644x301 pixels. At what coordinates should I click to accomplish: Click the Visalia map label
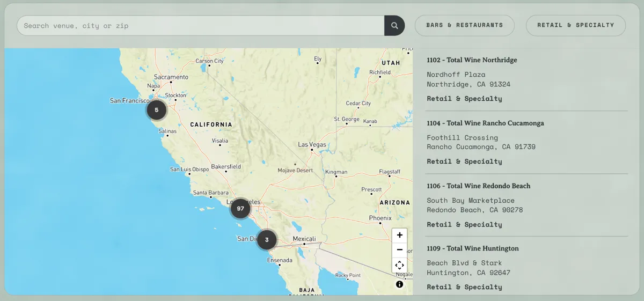tap(220, 141)
